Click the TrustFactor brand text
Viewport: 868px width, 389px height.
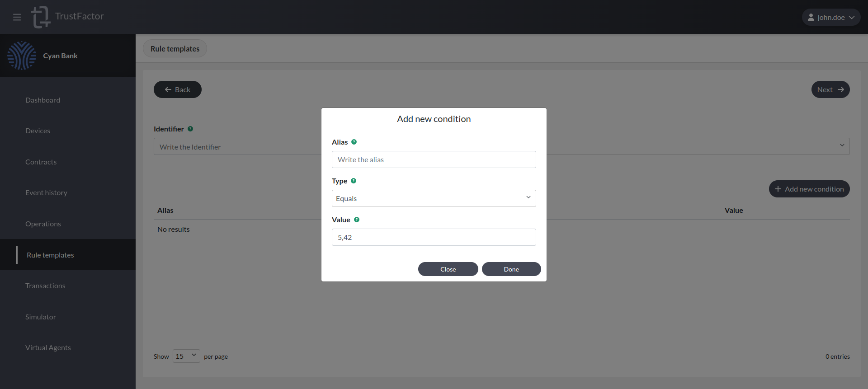click(79, 16)
